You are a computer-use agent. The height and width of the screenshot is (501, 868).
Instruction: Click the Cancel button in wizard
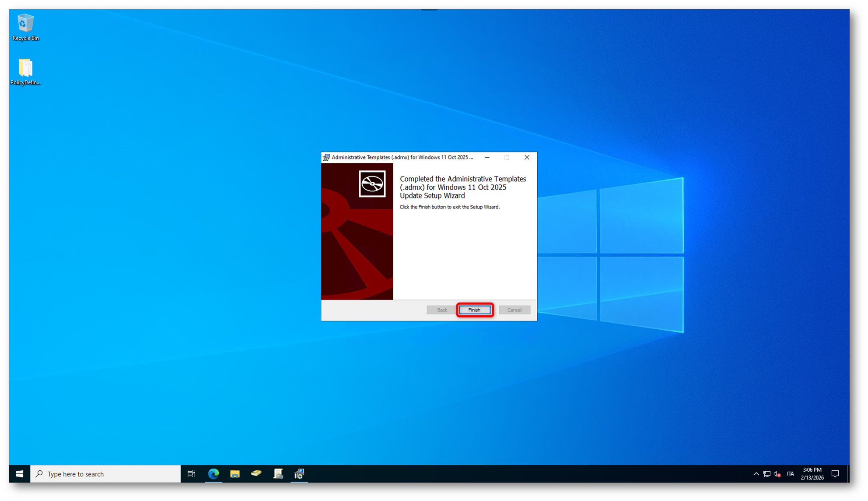[514, 310]
